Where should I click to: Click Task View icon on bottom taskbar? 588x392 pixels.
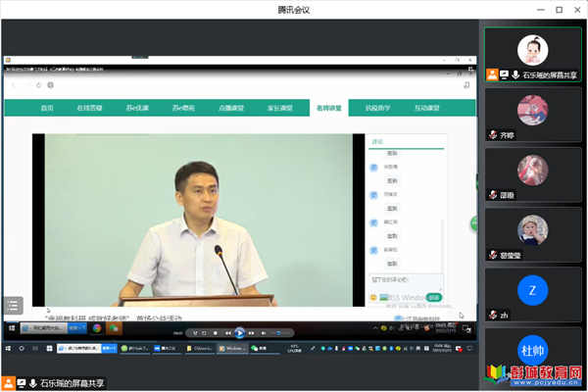(35, 349)
